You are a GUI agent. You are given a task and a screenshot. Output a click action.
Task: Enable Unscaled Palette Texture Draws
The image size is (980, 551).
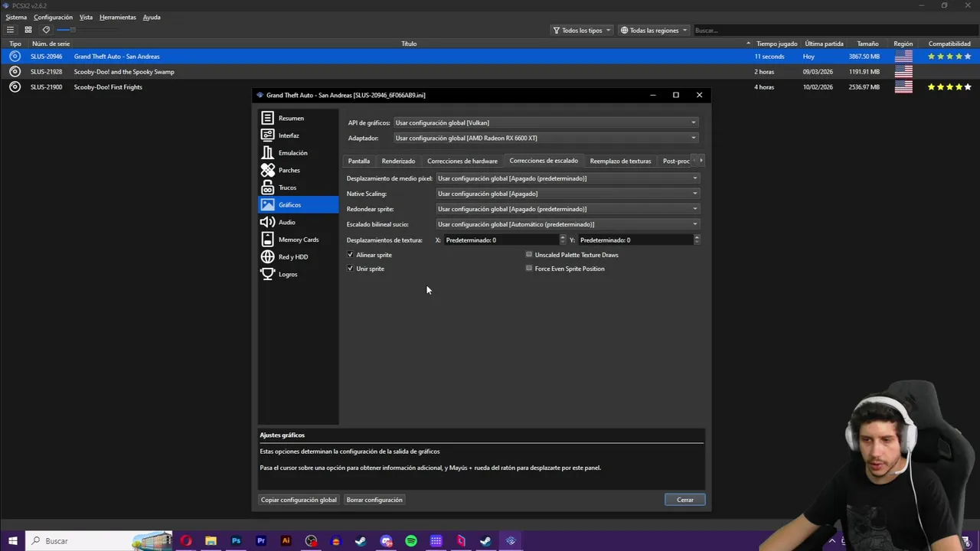coord(529,255)
